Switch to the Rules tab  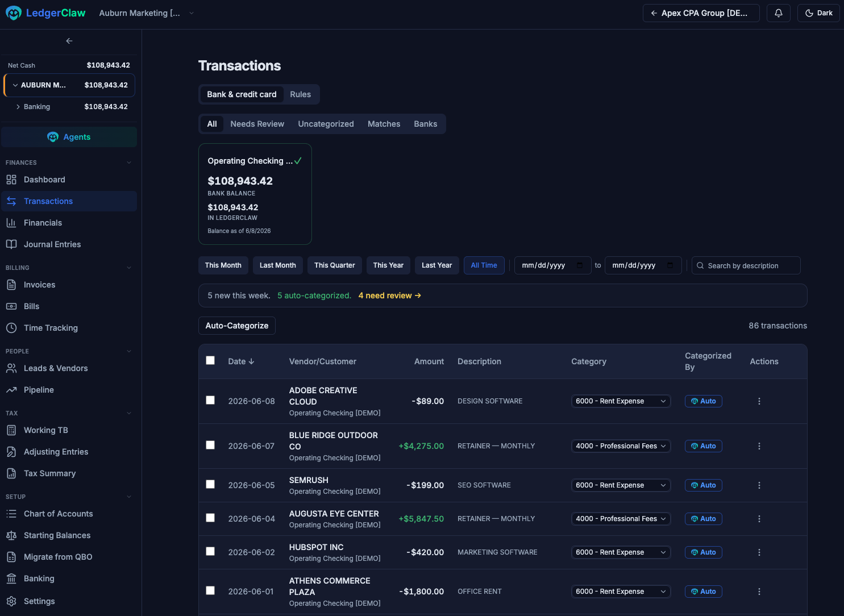point(300,94)
